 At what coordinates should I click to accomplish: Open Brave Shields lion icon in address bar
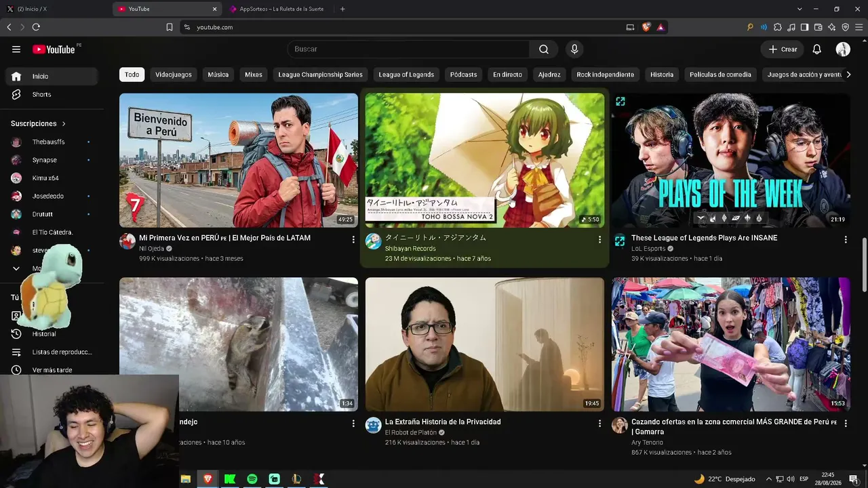tap(646, 27)
